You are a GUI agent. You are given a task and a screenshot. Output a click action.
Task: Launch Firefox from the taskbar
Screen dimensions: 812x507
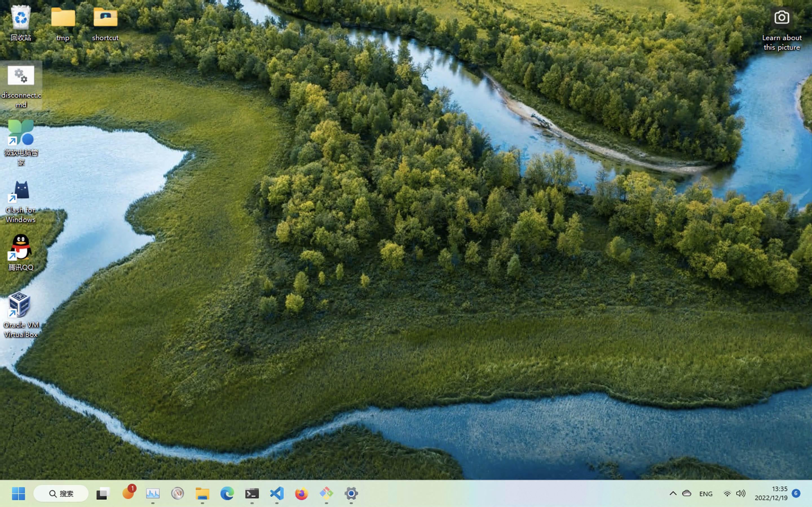point(301,493)
